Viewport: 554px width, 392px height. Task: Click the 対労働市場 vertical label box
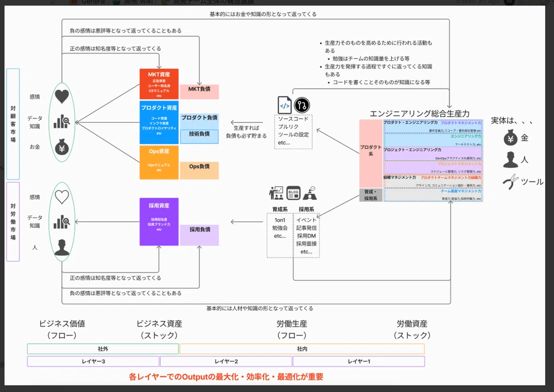13,222
